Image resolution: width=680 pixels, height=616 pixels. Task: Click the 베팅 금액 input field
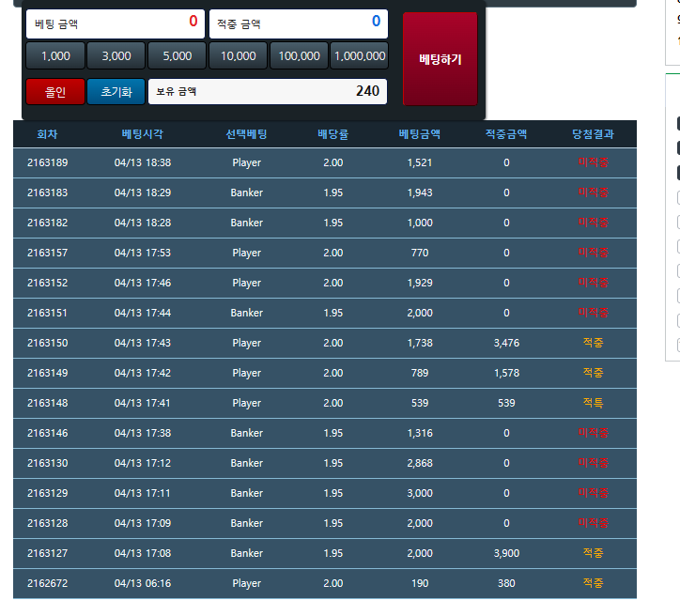(x=116, y=23)
